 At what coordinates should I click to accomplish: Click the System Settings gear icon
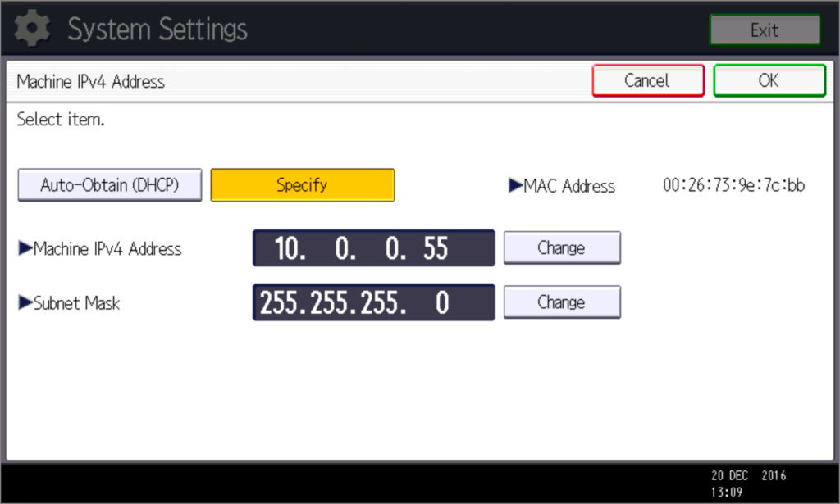(x=33, y=30)
